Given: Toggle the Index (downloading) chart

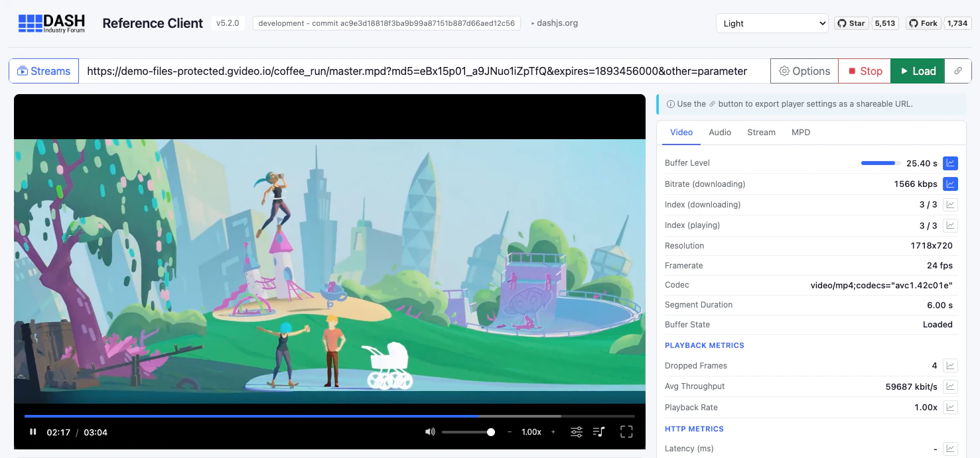Looking at the screenshot, I should [950, 205].
